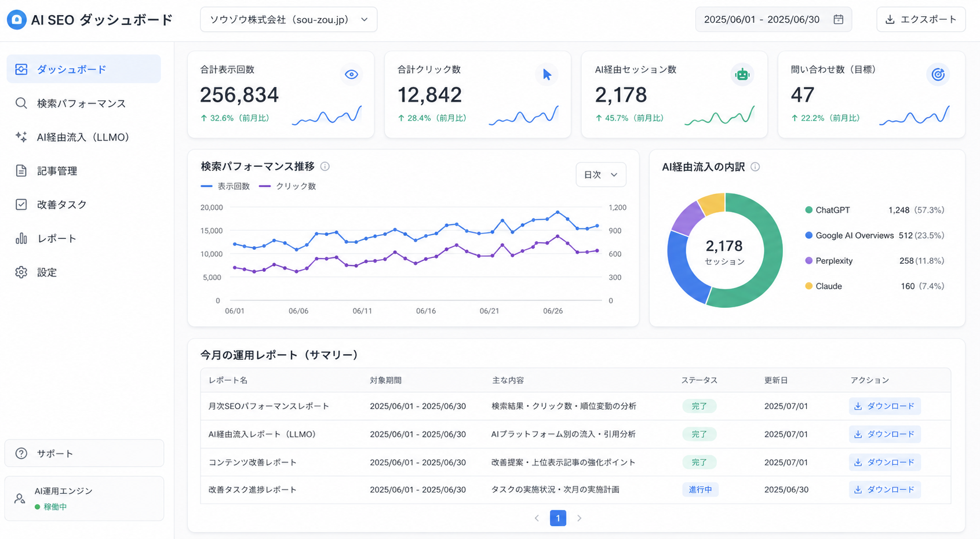Click the bar chart icon for レポート
The height and width of the screenshot is (539, 980).
click(21, 238)
